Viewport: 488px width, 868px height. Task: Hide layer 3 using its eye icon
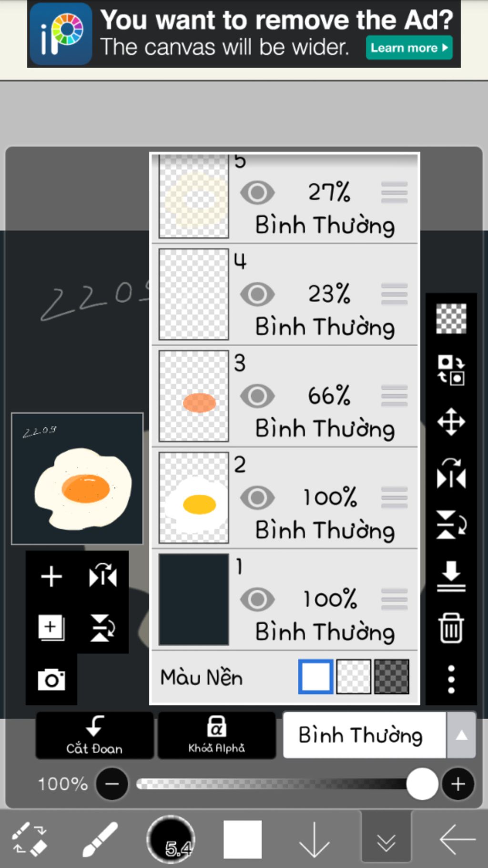pyautogui.click(x=257, y=396)
